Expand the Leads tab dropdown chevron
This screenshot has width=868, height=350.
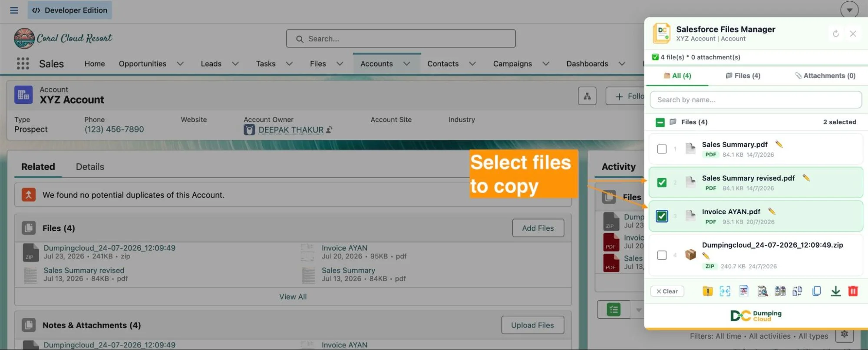point(235,64)
